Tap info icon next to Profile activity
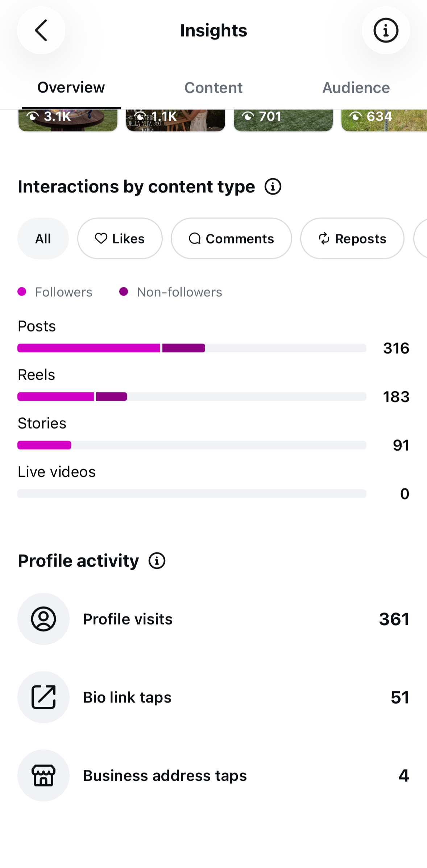 (157, 561)
